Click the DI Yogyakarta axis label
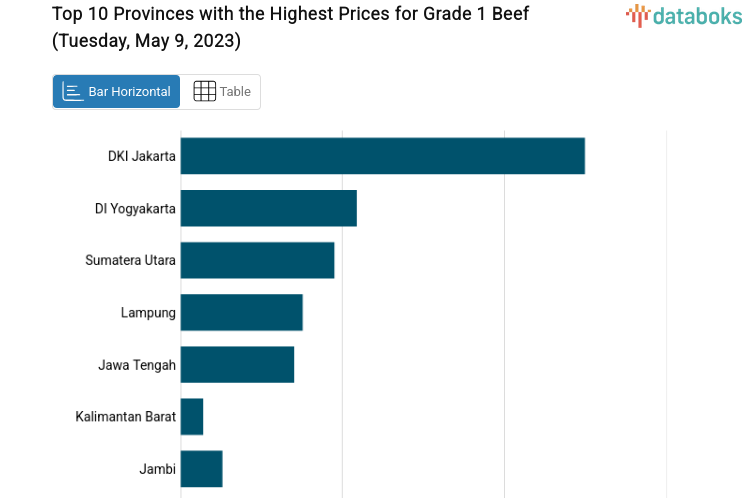Screen dimensions: 753x498 [135, 208]
